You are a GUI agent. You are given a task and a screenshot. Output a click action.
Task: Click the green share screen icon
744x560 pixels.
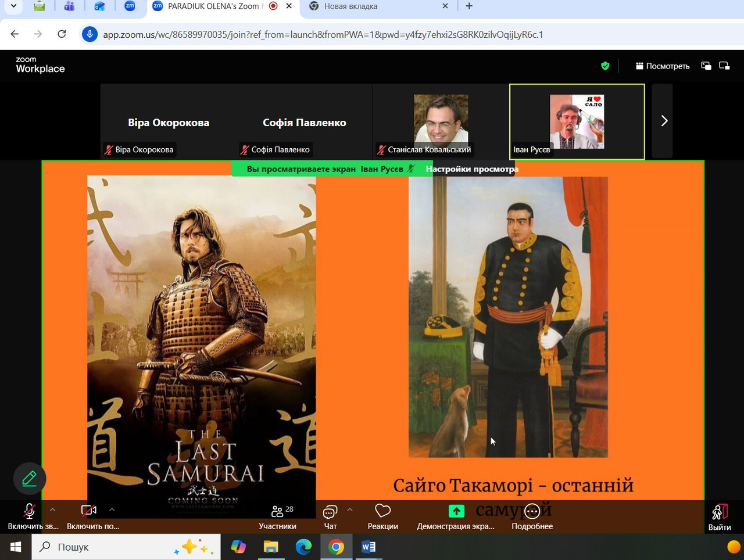(456, 511)
